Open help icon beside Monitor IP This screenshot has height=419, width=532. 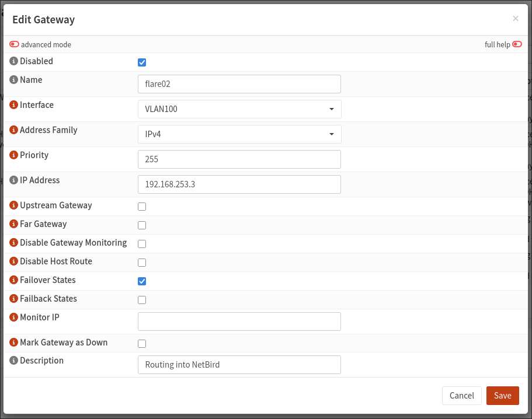pos(14,318)
